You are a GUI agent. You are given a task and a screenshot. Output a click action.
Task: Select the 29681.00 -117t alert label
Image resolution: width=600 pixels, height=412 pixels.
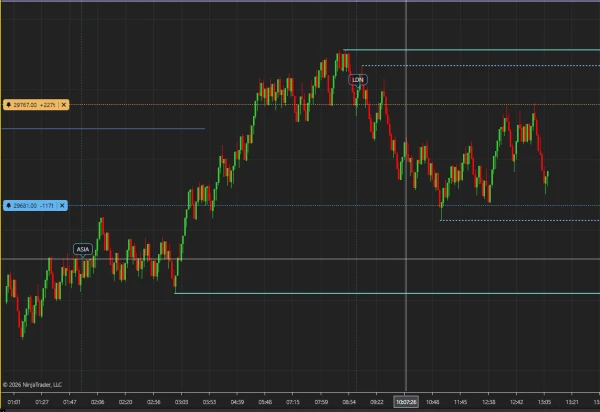35,206
